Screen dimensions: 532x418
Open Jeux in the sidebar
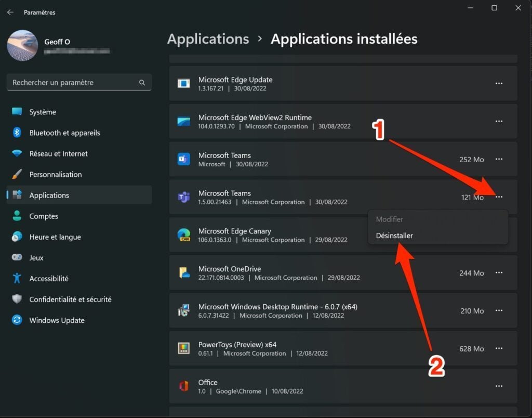point(79,257)
